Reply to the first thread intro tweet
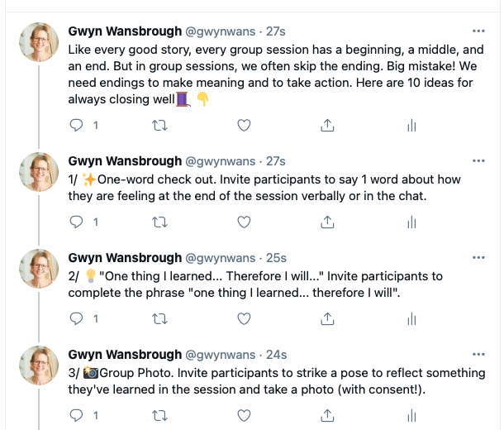 76,125
